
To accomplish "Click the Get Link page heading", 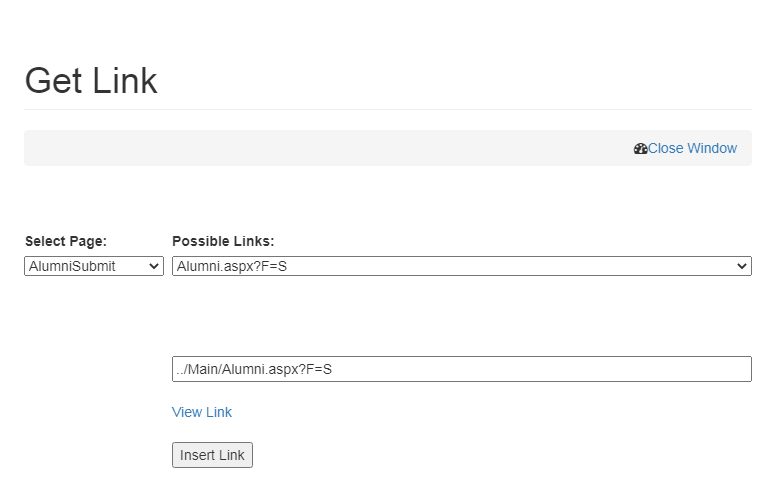I will tap(91, 81).
